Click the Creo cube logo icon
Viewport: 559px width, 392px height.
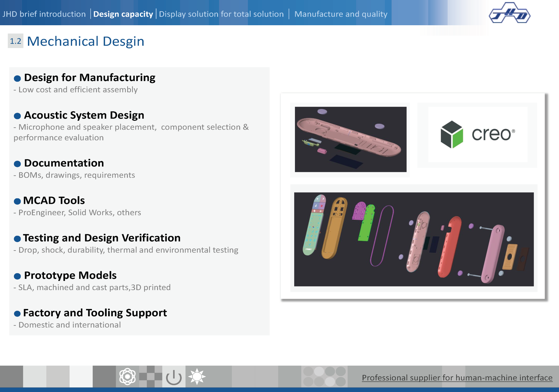tap(452, 134)
